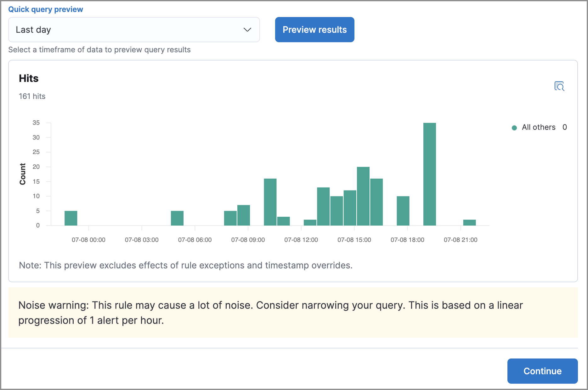Click the chevron arrow in timeframe selector
This screenshot has height=390, width=588.
(247, 30)
